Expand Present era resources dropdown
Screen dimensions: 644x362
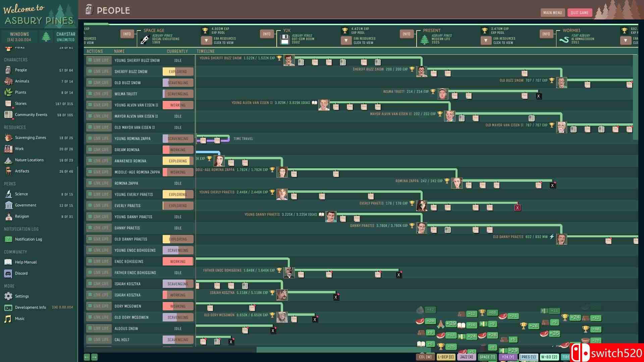(x=486, y=41)
